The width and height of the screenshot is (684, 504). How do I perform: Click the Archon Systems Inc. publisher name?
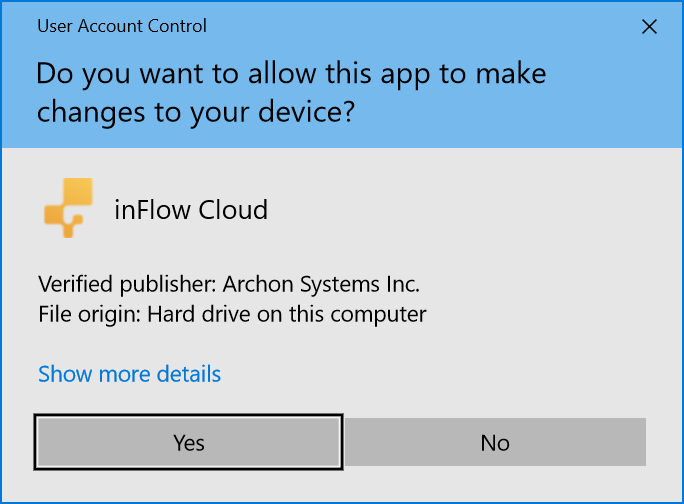pyautogui.click(x=321, y=284)
